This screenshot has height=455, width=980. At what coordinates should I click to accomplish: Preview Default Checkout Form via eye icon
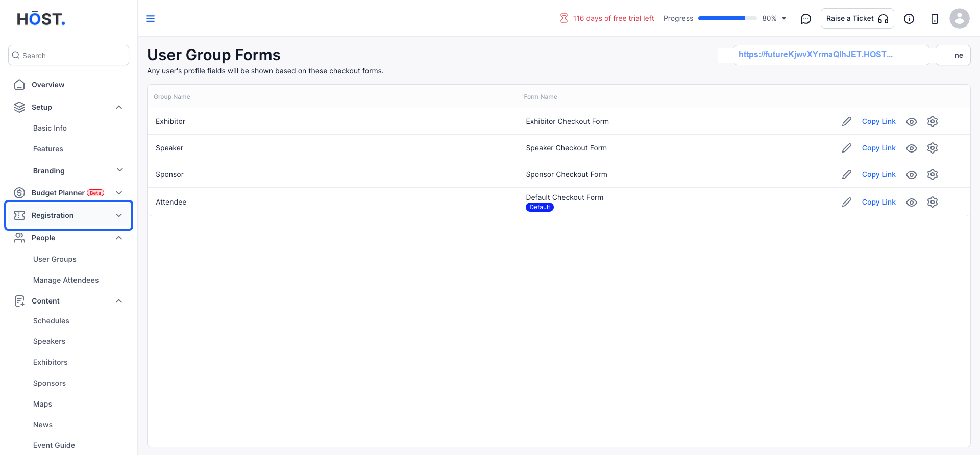tap(912, 203)
